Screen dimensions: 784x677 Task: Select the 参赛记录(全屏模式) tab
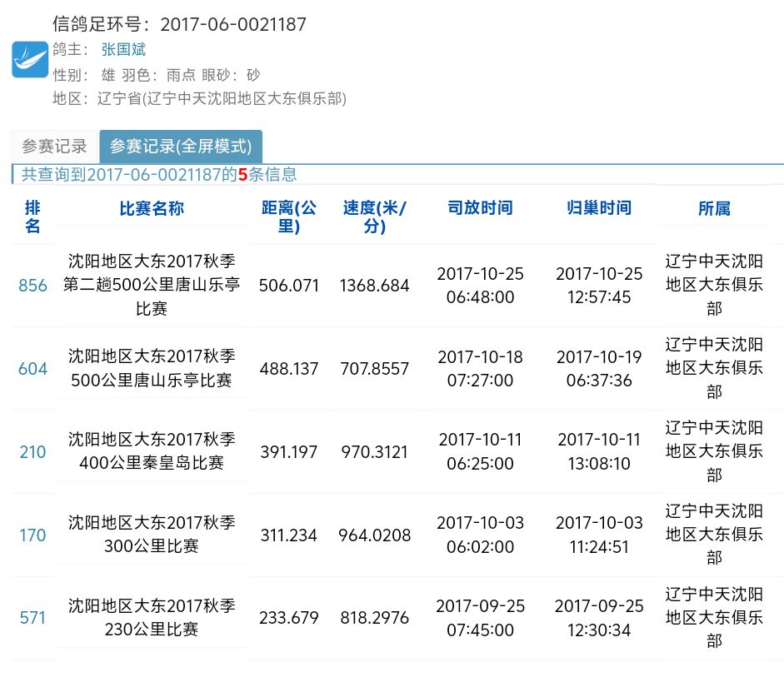tap(181, 147)
